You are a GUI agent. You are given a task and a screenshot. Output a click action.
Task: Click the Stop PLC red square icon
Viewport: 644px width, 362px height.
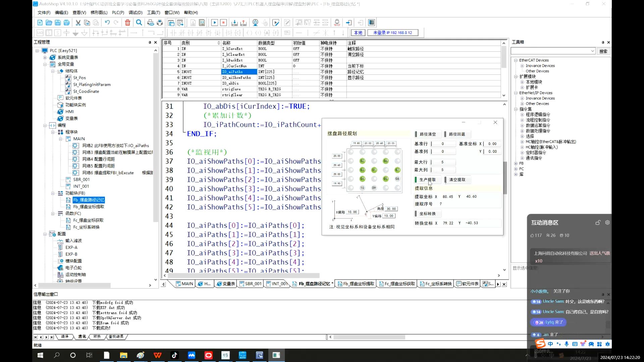(x=223, y=23)
